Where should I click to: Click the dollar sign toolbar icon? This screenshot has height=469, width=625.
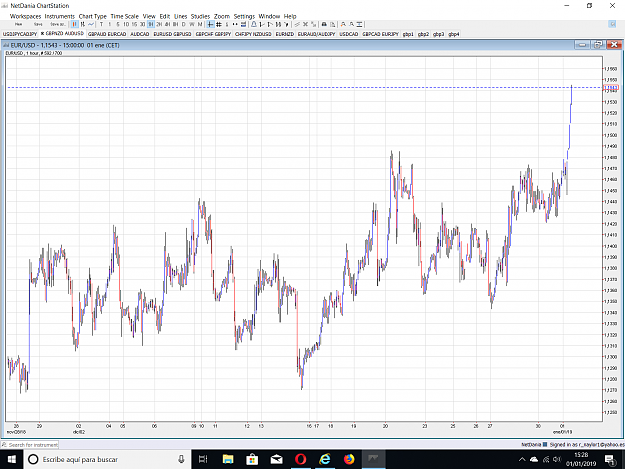coord(227,24)
